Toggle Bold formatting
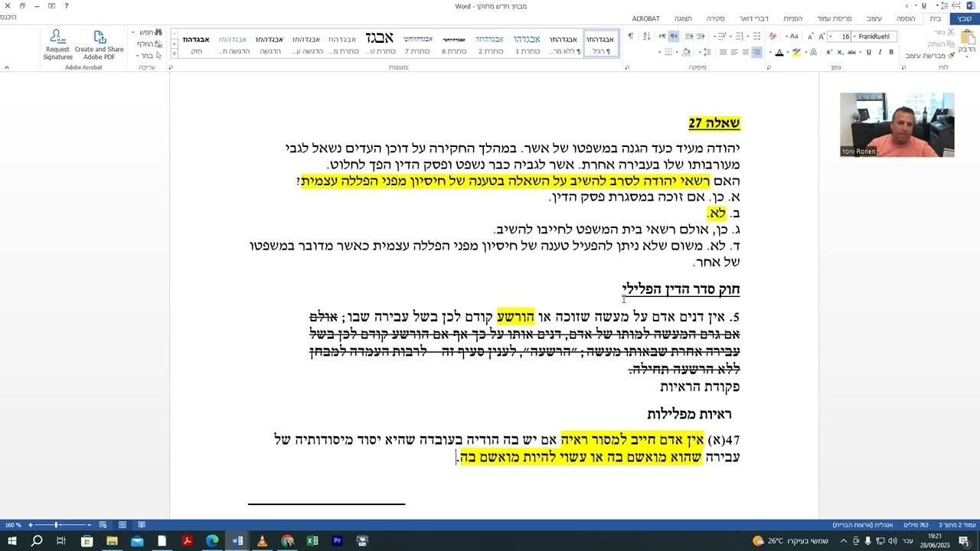This screenshot has width=980, height=551. click(x=891, y=52)
